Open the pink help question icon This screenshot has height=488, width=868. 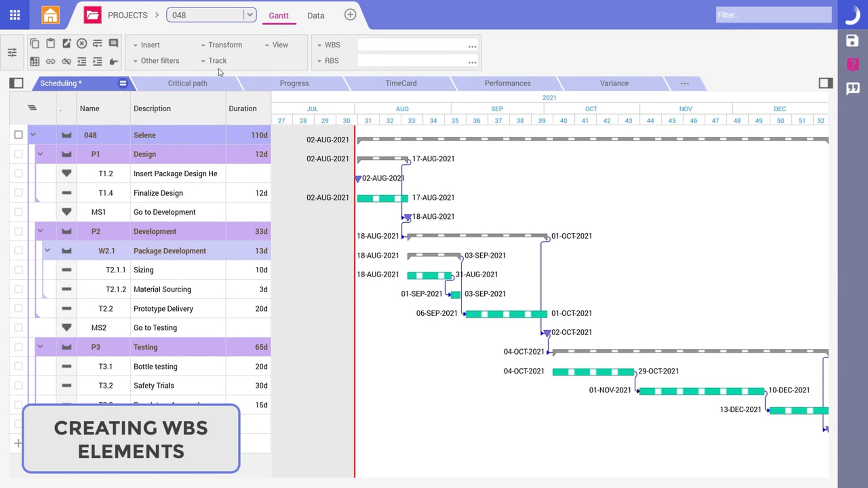[853, 65]
